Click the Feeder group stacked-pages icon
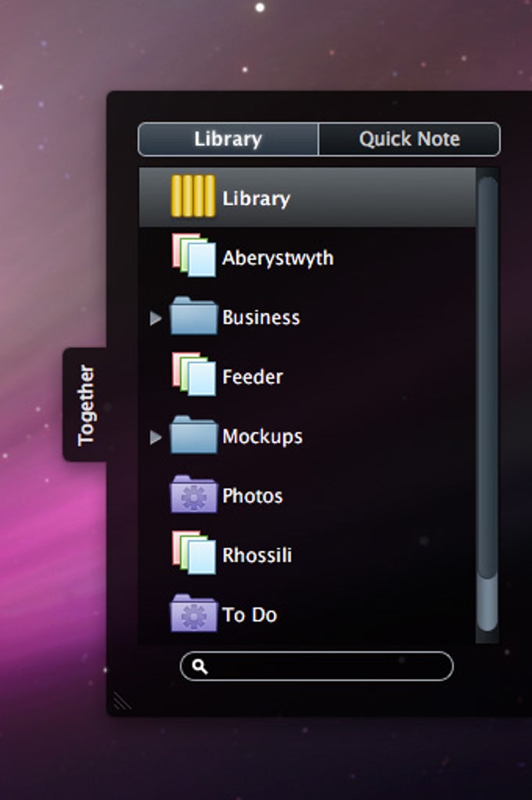This screenshot has width=532, height=800. [x=194, y=374]
